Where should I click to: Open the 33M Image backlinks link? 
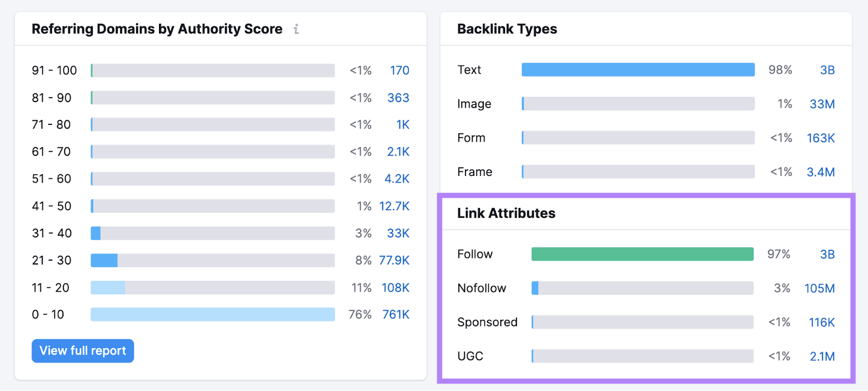tap(822, 104)
